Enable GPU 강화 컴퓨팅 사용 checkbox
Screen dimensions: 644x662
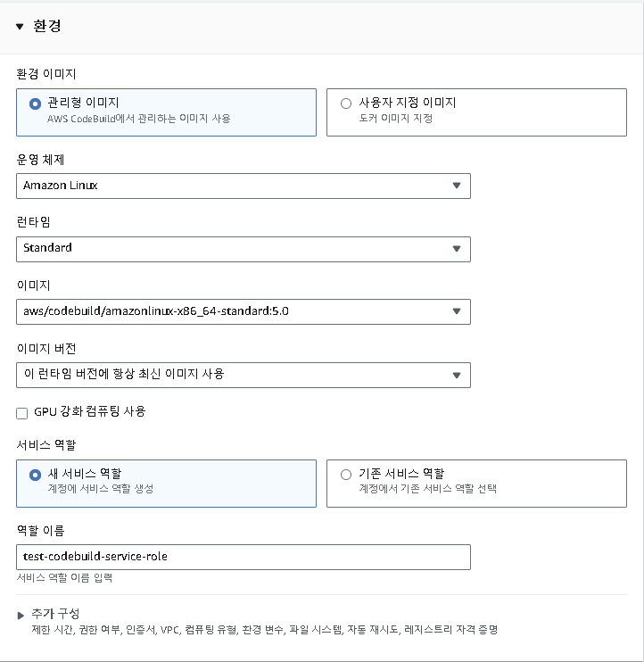(x=22, y=413)
